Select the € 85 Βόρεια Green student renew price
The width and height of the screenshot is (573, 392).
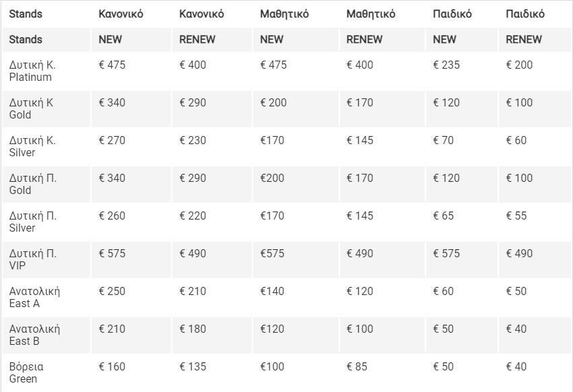point(357,366)
